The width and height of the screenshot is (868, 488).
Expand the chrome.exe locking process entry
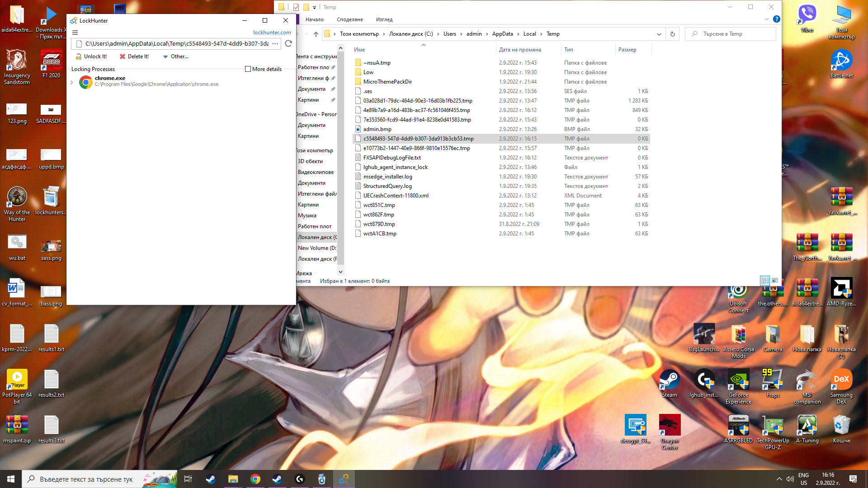tap(72, 82)
